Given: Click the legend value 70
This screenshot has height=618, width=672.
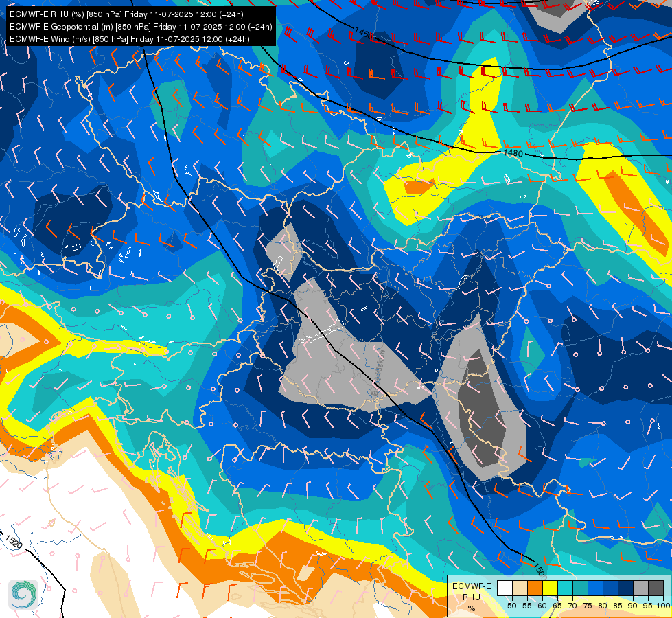Looking at the screenshot, I should click(x=572, y=606).
